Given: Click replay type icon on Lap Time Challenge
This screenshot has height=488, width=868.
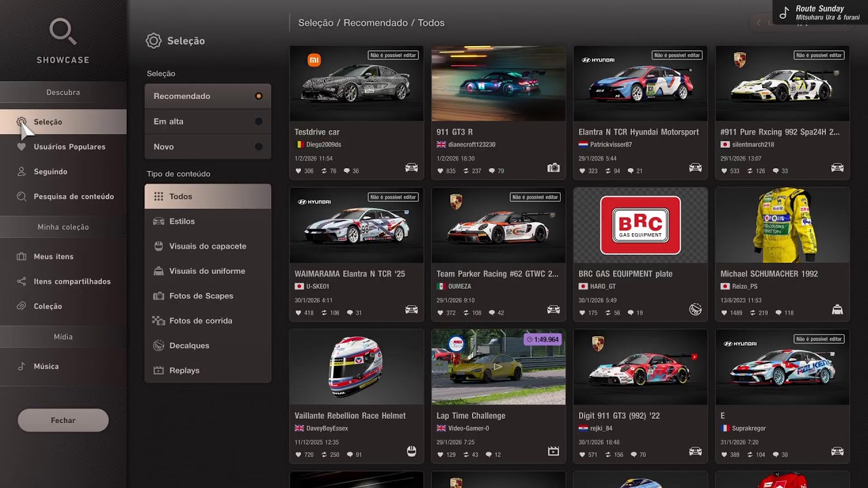Looking at the screenshot, I should pyautogui.click(x=553, y=451).
